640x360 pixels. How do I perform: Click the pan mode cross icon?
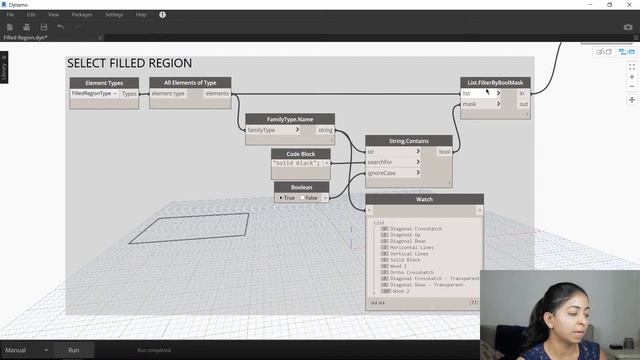632,100
